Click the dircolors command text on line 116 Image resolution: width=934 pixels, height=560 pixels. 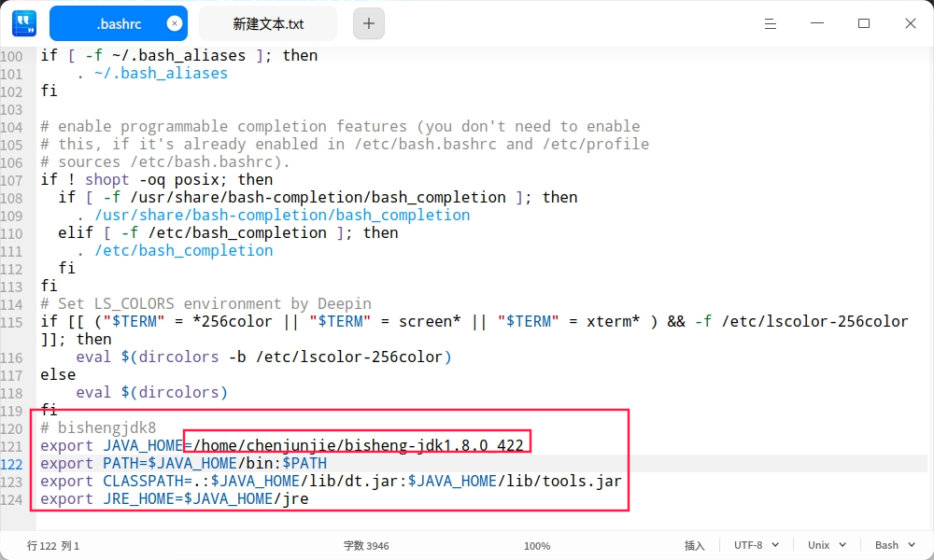coord(177,357)
